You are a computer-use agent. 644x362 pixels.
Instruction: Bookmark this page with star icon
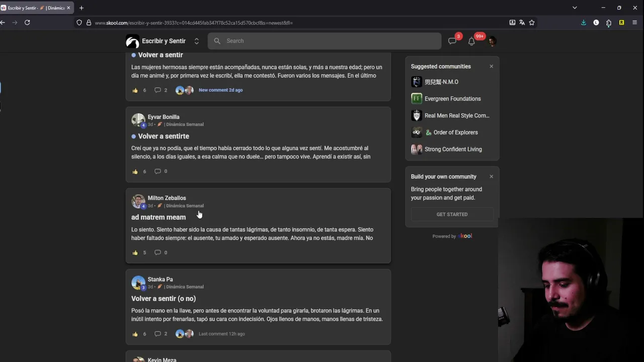(532, 23)
